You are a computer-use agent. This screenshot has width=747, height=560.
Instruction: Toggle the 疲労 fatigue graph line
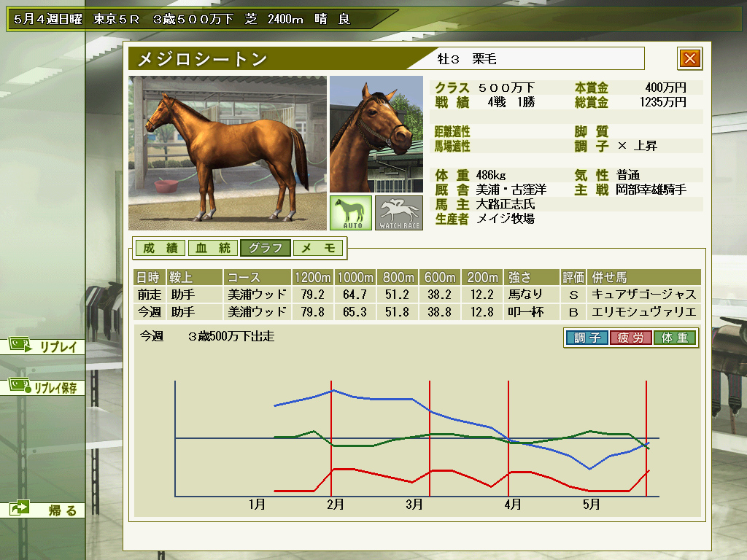[630, 338]
